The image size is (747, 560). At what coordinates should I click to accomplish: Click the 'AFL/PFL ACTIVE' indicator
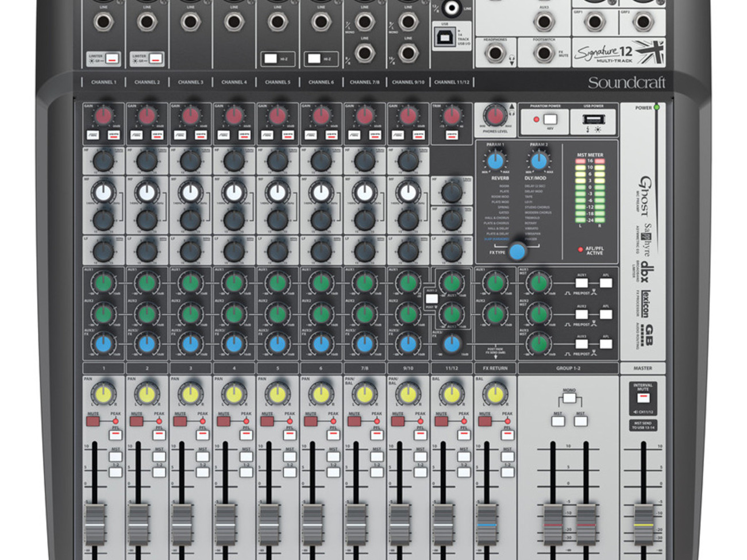point(591,250)
